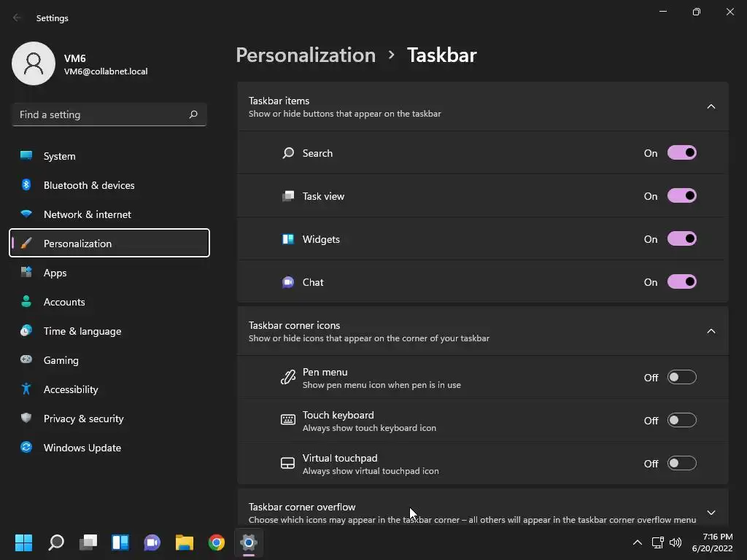The height and width of the screenshot is (560, 747).
Task: Open File Explorer from the taskbar
Action: (x=185, y=542)
